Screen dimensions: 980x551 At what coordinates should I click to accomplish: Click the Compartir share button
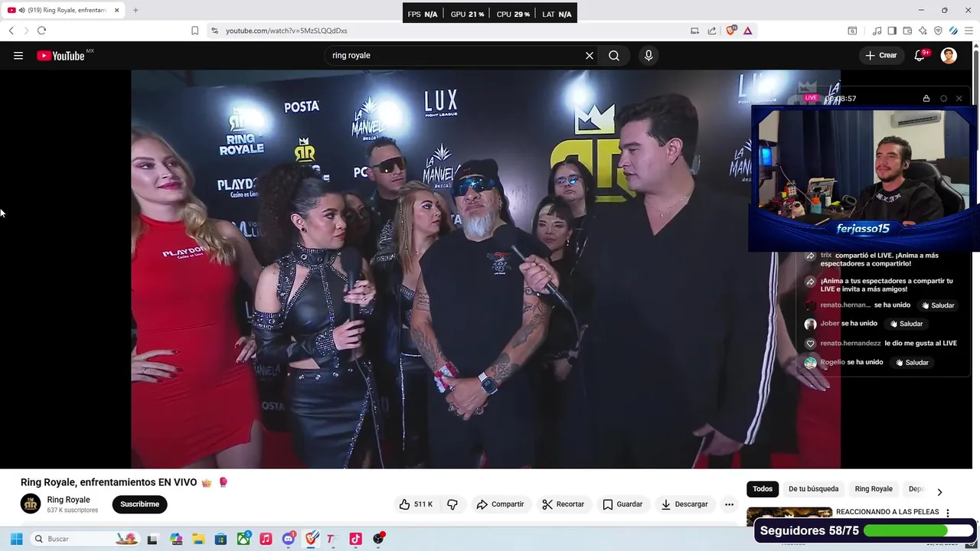coord(500,504)
